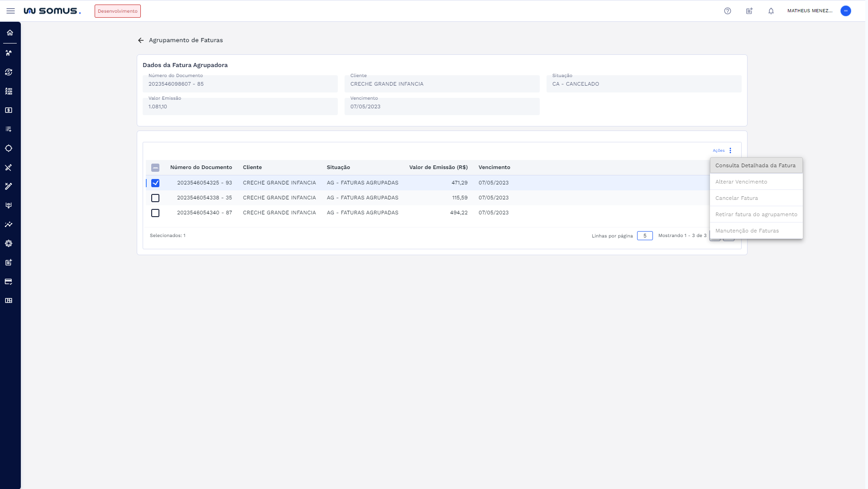This screenshot has width=868, height=489.
Task: Toggle the select-all header checkbox
Action: tap(155, 168)
